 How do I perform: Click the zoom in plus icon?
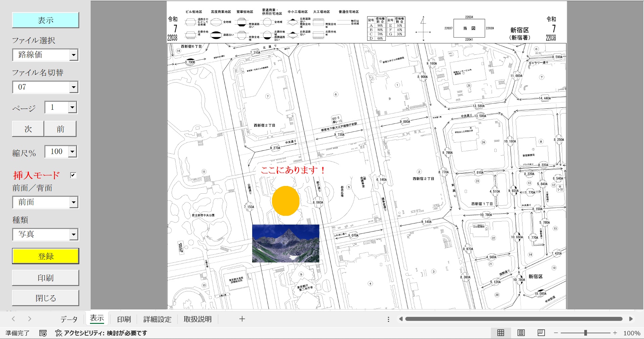tap(615, 333)
